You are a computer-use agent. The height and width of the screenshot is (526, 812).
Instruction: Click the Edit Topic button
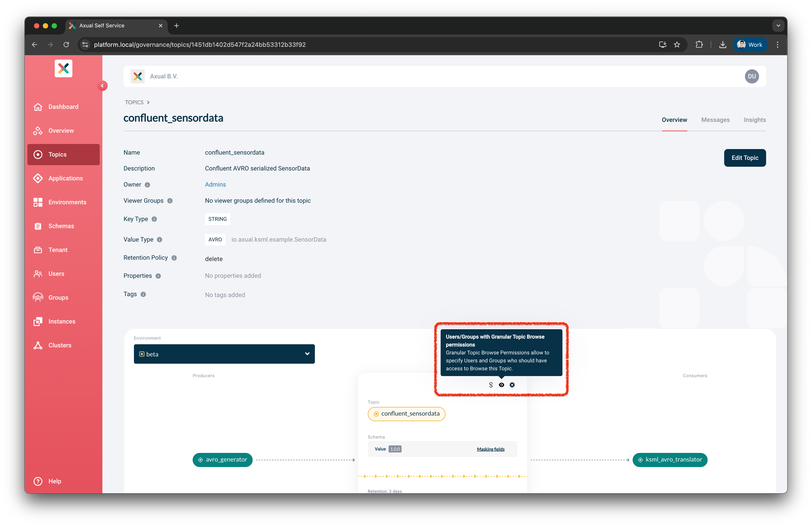point(745,158)
